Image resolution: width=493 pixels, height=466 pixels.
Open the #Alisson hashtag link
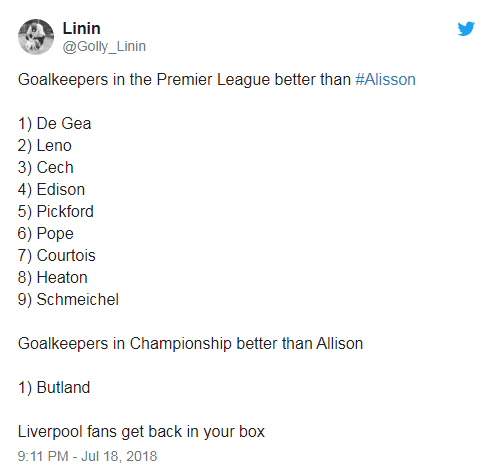click(x=385, y=80)
